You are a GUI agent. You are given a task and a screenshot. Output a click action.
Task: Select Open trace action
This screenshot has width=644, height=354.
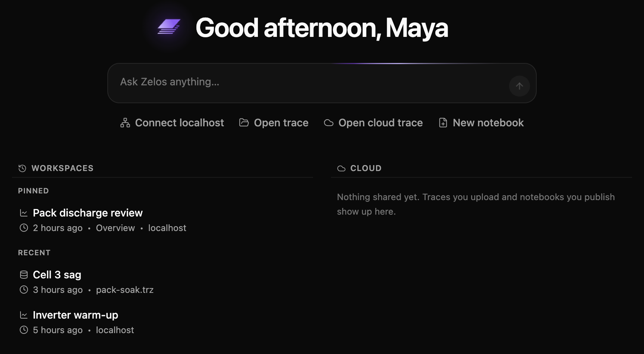[274, 123]
